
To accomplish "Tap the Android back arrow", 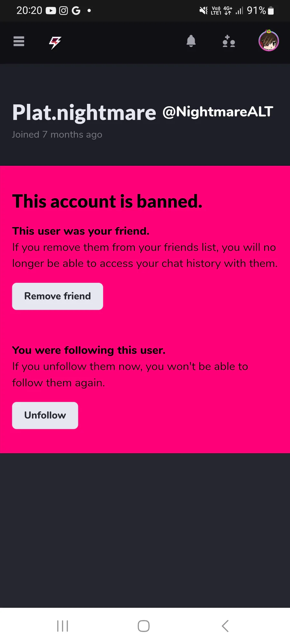I will (x=225, y=626).
